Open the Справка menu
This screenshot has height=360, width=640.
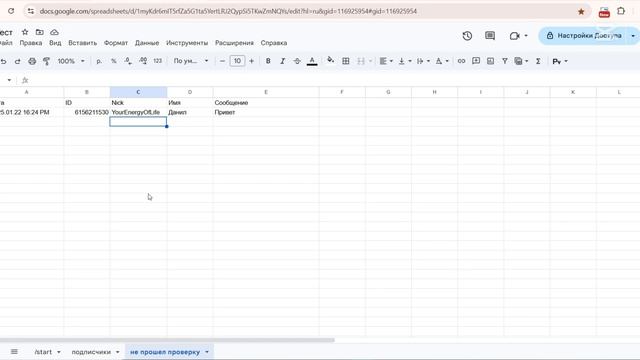click(x=274, y=43)
